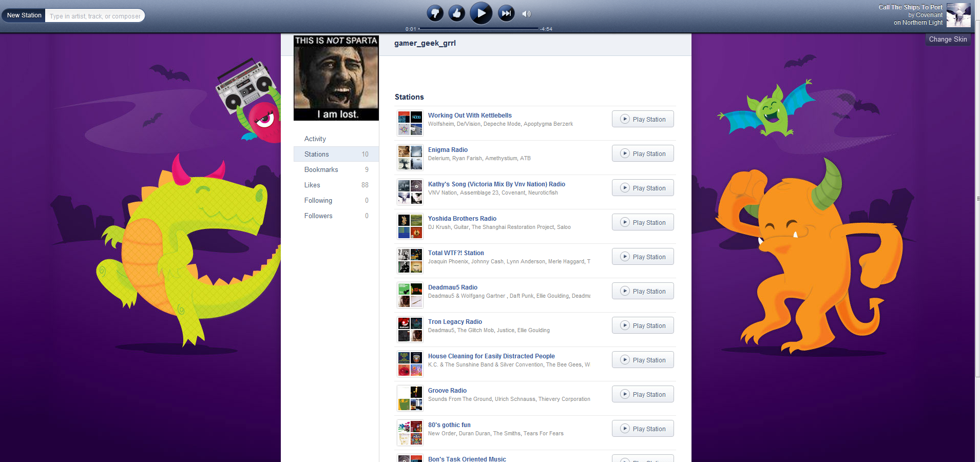This screenshot has height=462, width=980.
Task: Select Bookmarks in the profile sidebar
Action: click(x=321, y=169)
